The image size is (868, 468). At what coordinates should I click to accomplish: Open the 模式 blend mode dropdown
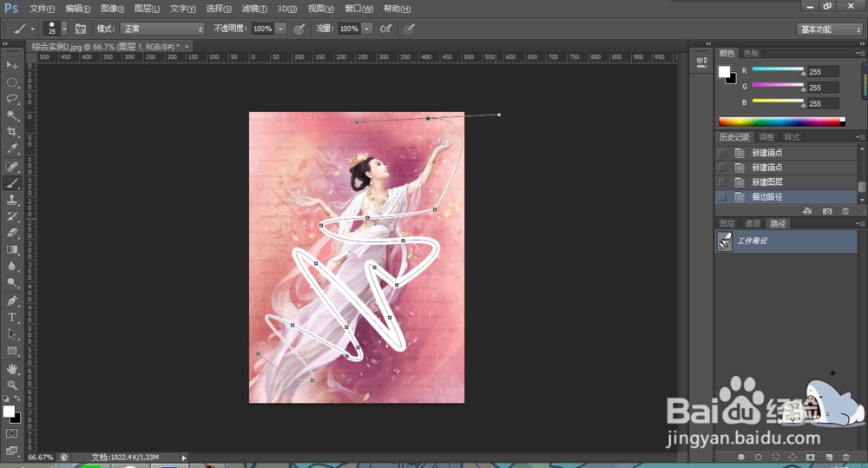click(163, 29)
